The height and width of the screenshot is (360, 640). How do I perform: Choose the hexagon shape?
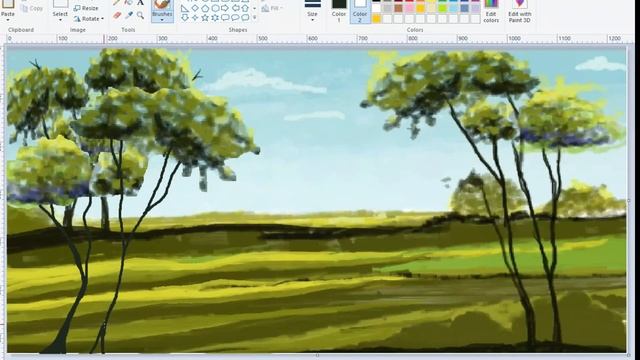point(215,8)
